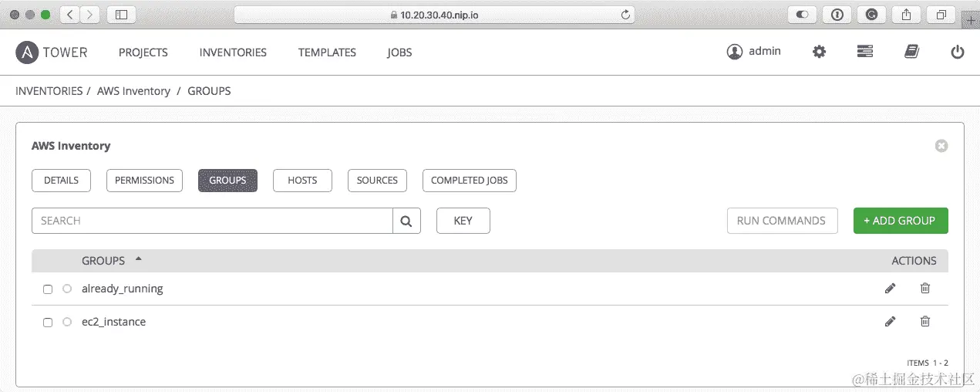The width and height of the screenshot is (980, 392).
Task: Switch to the COMPLETED JOBS tab
Action: [469, 181]
